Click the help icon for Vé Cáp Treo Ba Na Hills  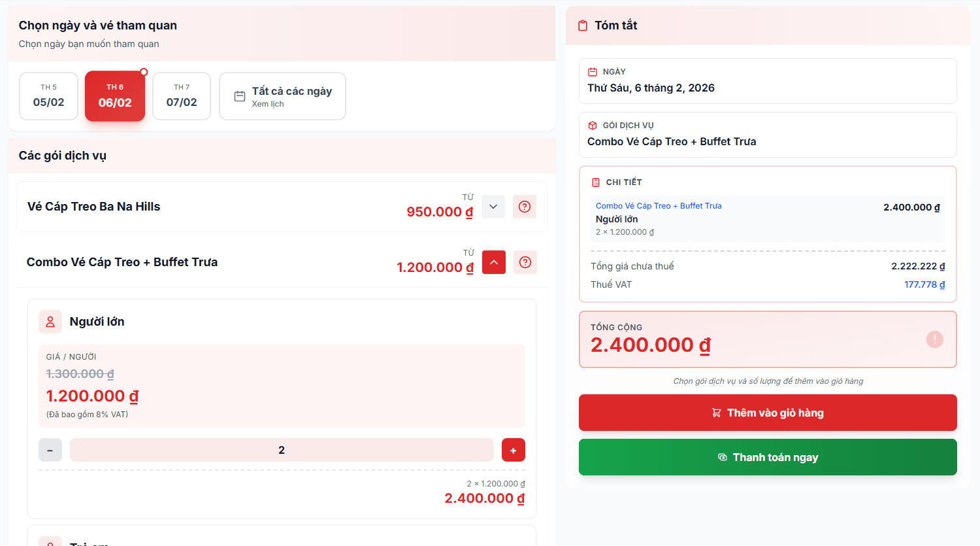pyautogui.click(x=524, y=207)
